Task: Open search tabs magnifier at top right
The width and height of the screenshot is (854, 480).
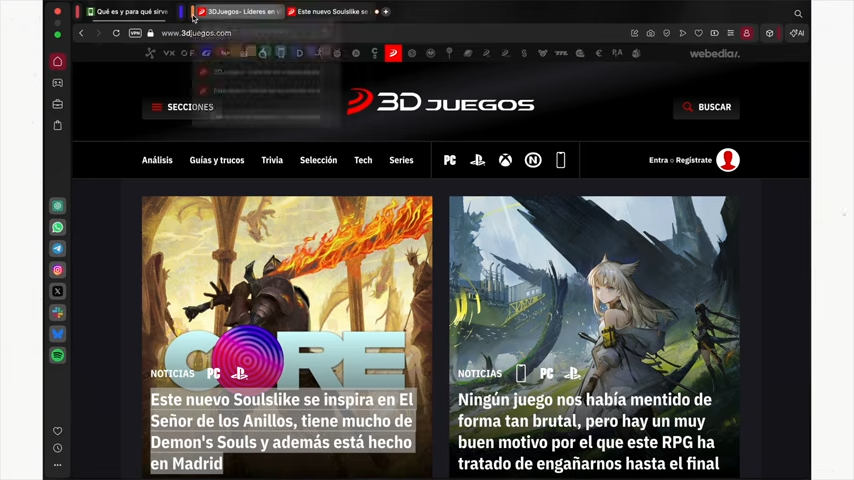Action: point(798,14)
